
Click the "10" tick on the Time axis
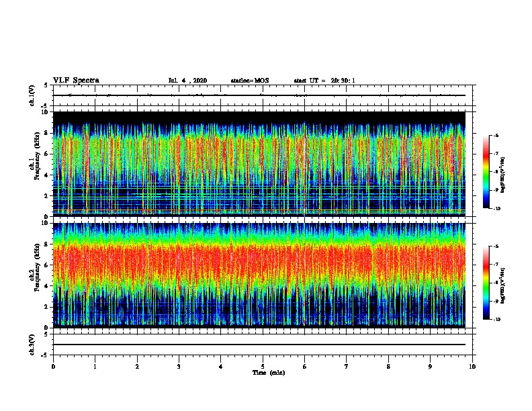pyautogui.click(x=472, y=367)
